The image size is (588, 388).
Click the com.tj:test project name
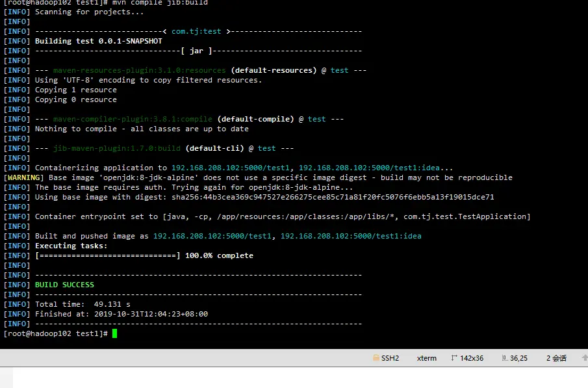(x=196, y=31)
